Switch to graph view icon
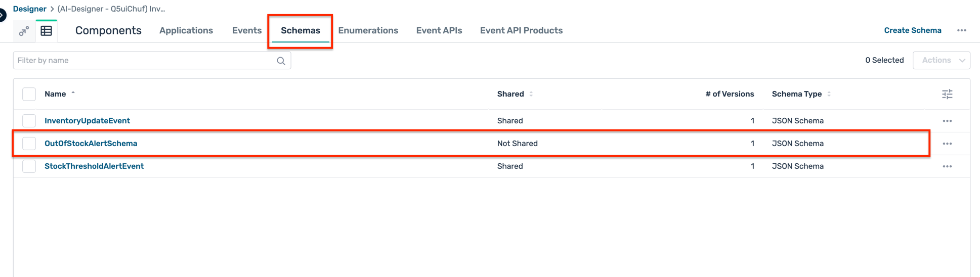Viewport: 980px width, 277px height. tap(24, 31)
